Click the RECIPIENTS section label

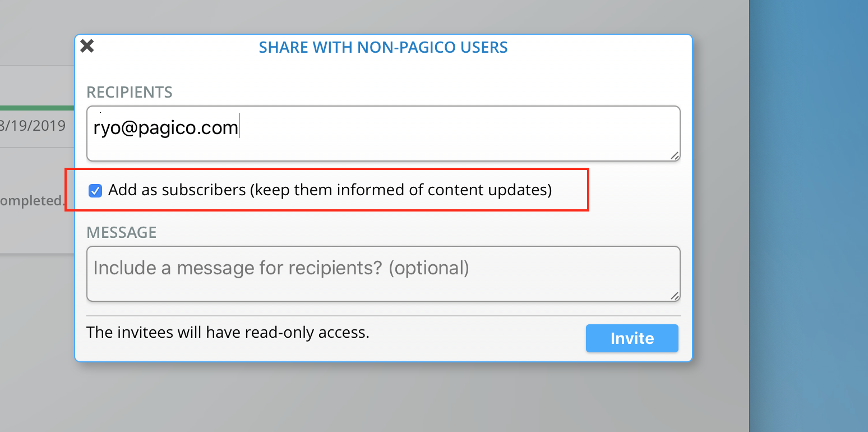click(x=130, y=92)
